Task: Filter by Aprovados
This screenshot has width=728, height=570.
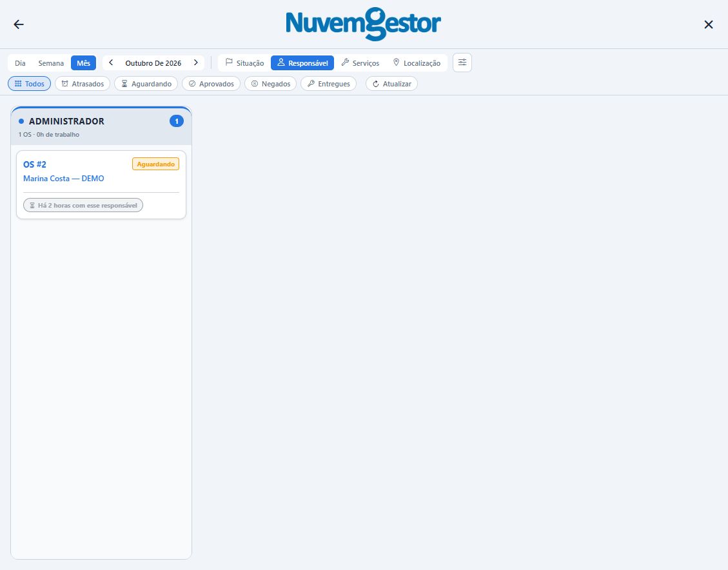Action: tap(212, 84)
